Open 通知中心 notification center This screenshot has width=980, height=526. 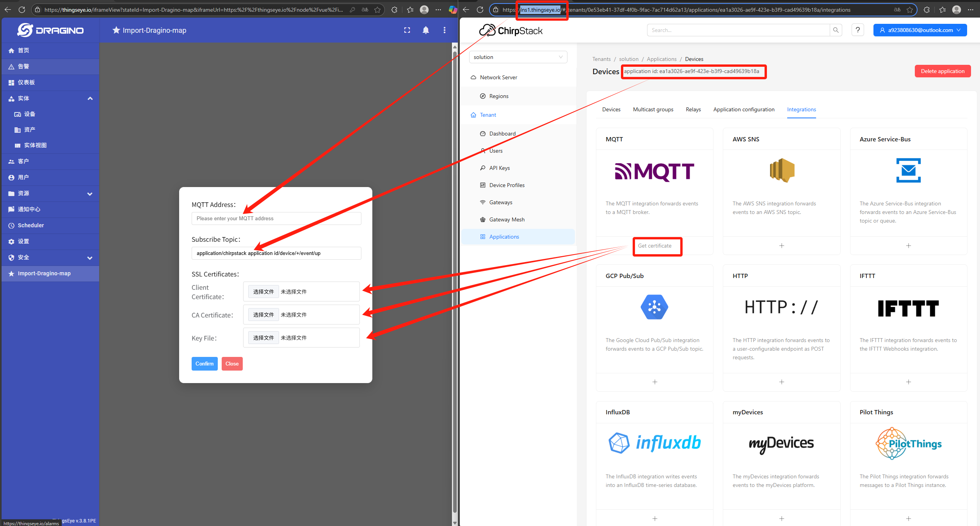pos(50,209)
